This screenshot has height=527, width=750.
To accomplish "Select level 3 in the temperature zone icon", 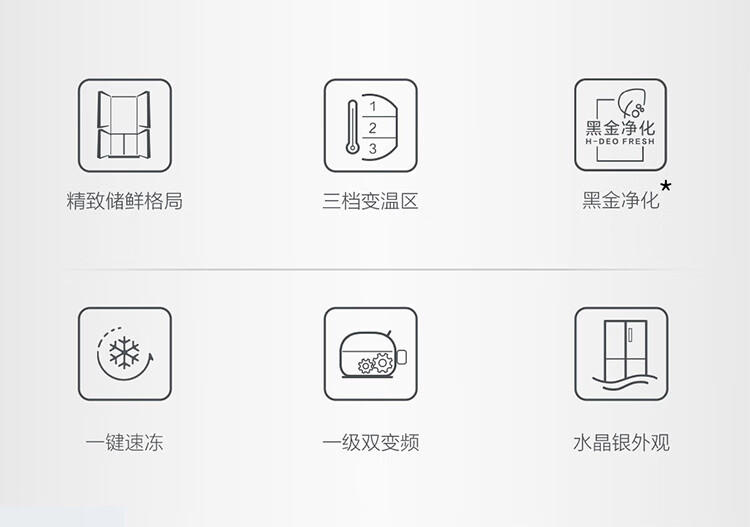I will (x=373, y=149).
